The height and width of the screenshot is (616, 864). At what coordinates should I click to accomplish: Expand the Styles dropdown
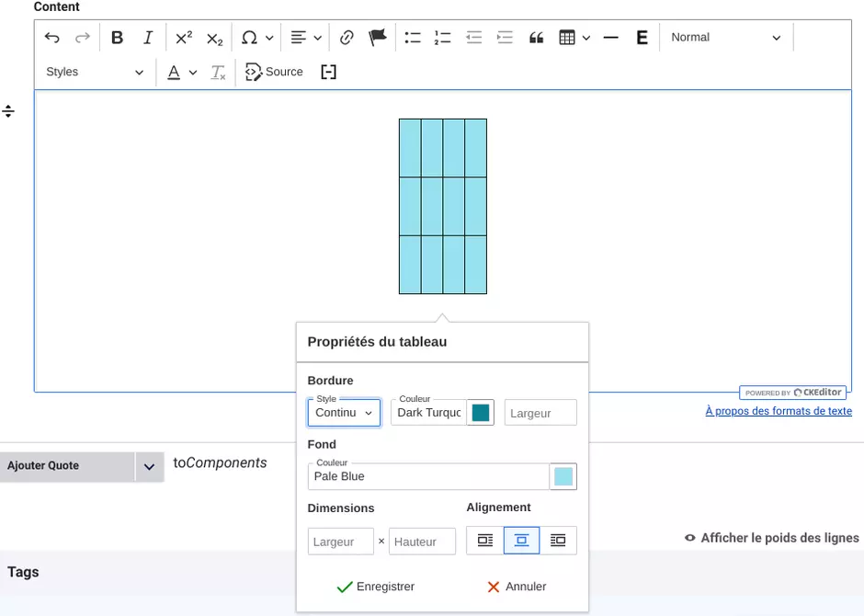pyautogui.click(x=95, y=72)
